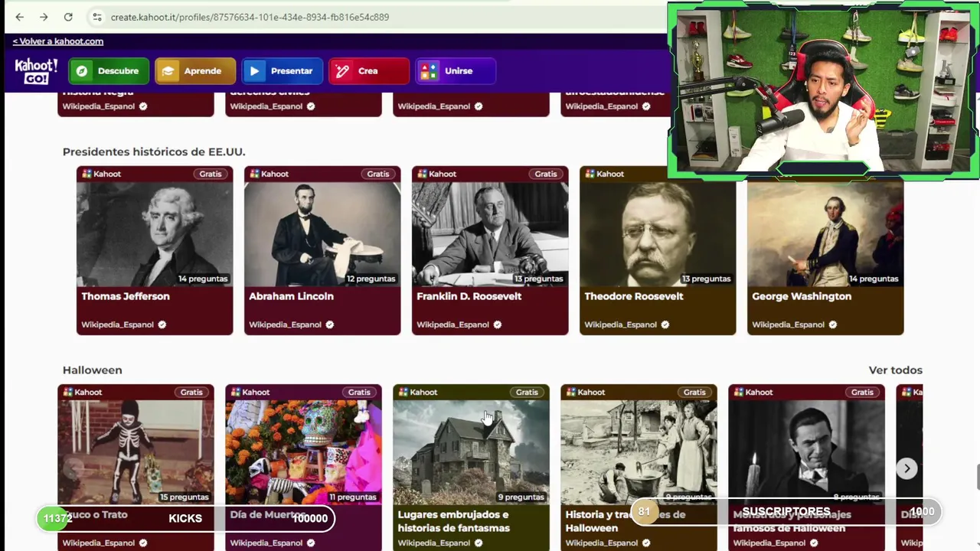
Task: Click the browser forward arrow
Action: (44, 17)
